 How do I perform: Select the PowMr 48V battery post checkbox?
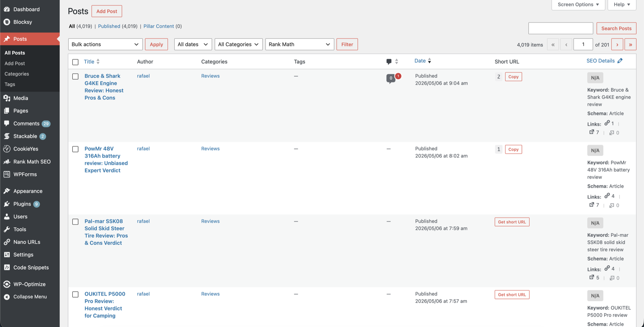point(75,149)
